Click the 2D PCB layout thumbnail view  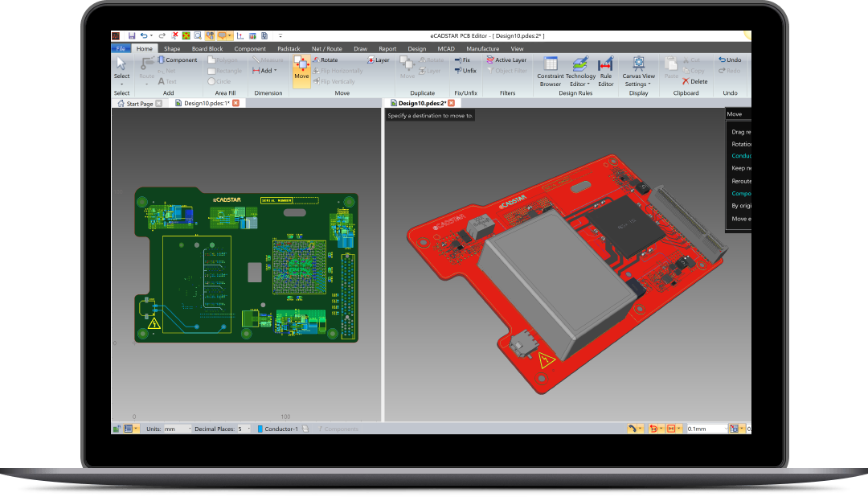247,265
